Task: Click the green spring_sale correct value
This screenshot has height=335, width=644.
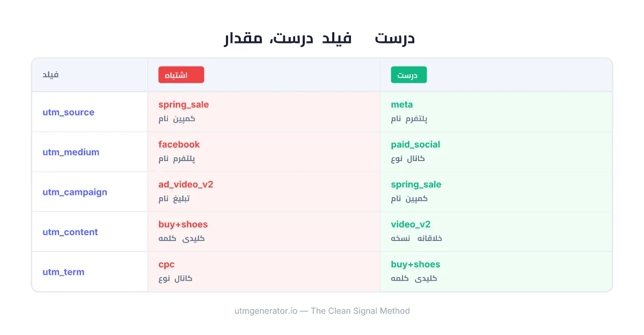Action: click(416, 185)
